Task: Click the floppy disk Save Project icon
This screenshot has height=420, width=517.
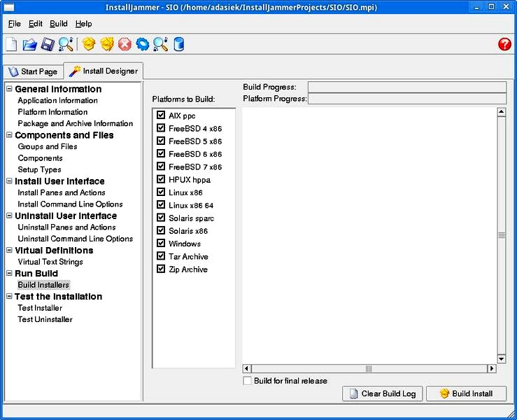Action: [48, 44]
